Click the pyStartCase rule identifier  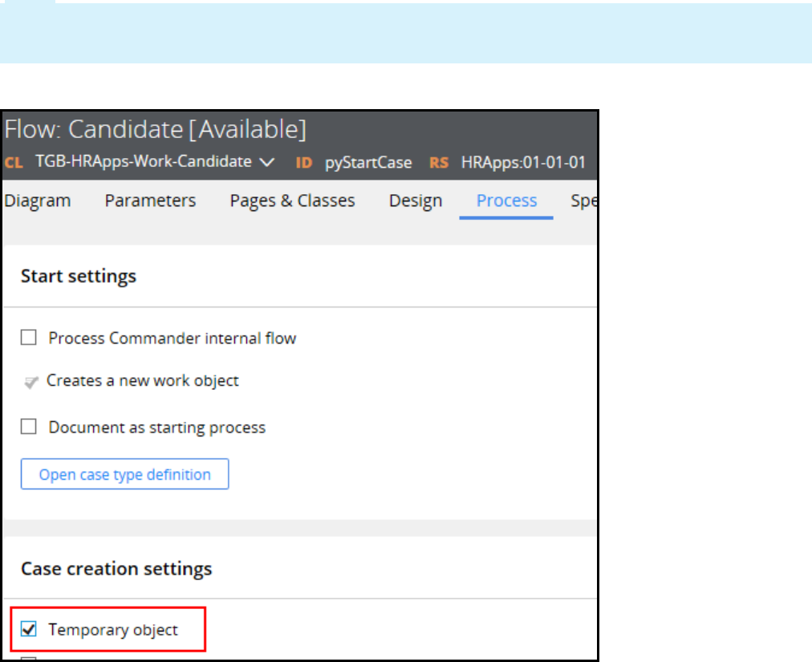tap(368, 163)
